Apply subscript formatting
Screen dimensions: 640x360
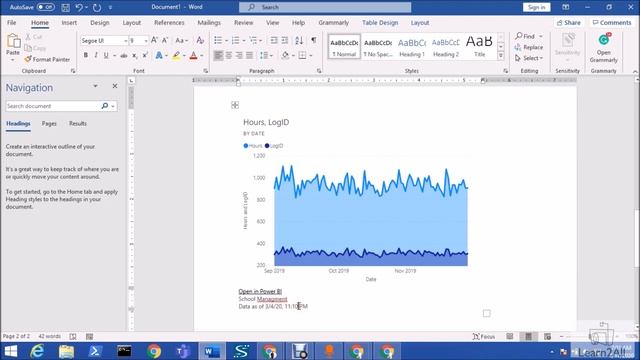(x=134, y=56)
